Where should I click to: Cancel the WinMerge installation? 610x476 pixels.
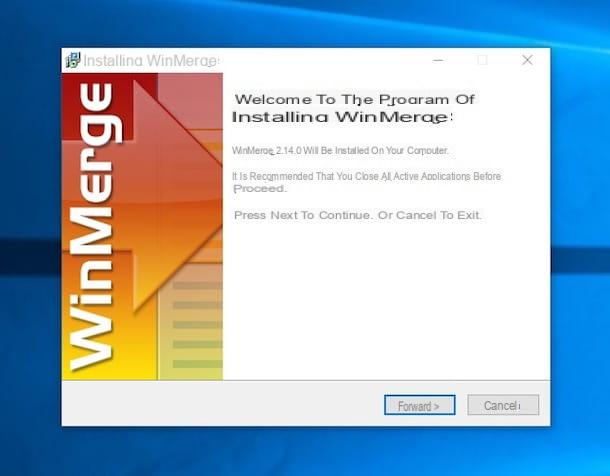[503, 405]
